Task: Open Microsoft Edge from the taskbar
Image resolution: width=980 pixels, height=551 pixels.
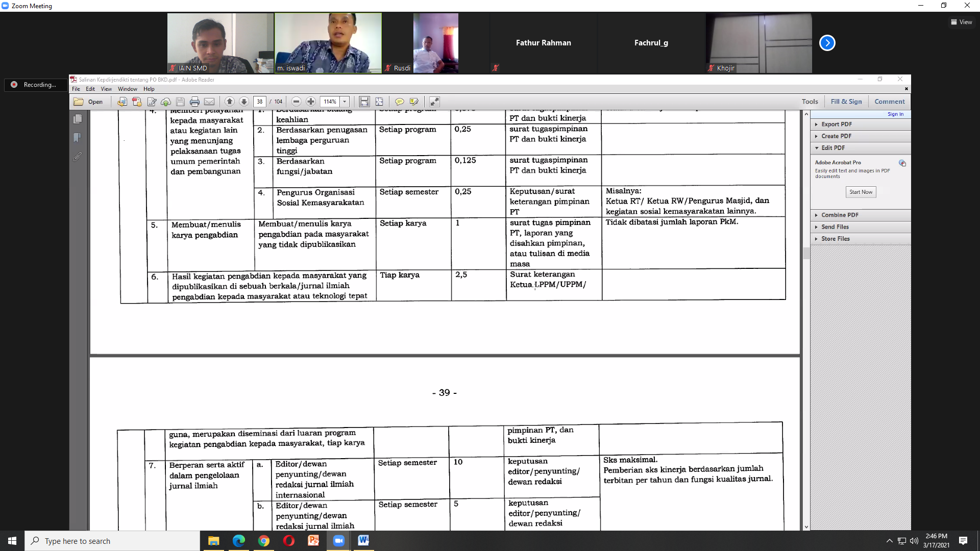Action: (238, 541)
